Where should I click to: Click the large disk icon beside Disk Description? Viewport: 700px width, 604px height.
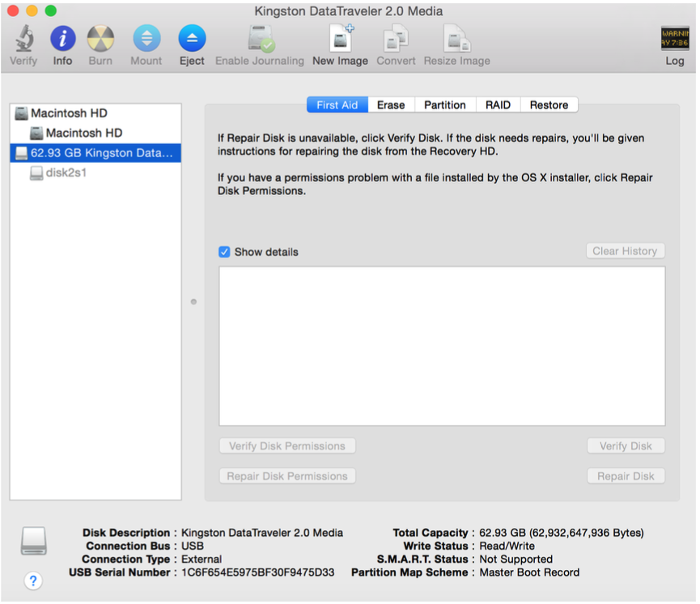click(33, 541)
